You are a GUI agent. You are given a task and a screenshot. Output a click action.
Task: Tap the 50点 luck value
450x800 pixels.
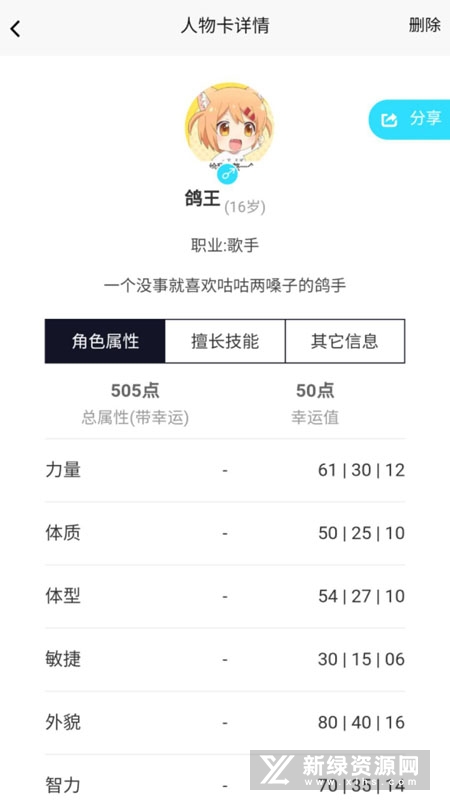pos(315,391)
